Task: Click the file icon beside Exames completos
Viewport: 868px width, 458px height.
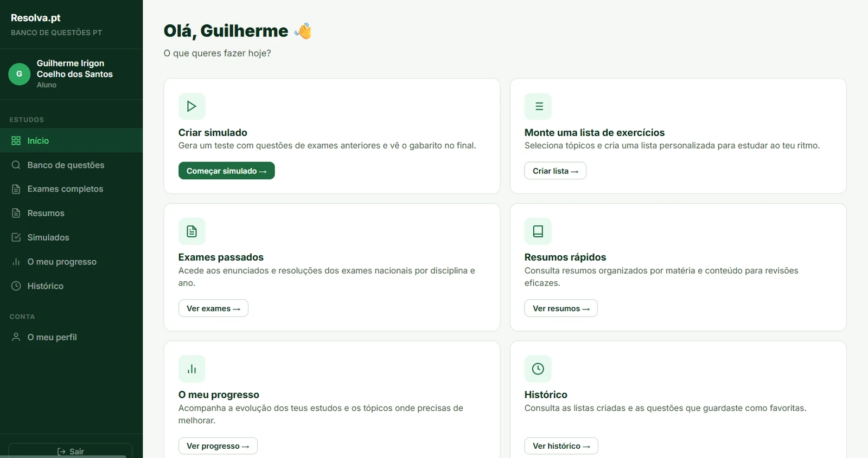Action: (16, 189)
